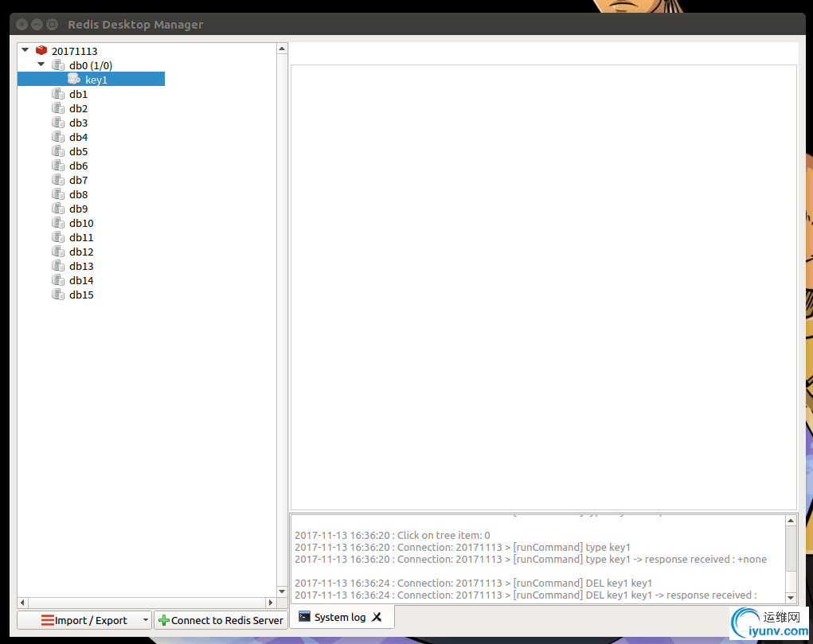Select the db0 (1/0) database
813x644 pixels.
(x=91, y=65)
